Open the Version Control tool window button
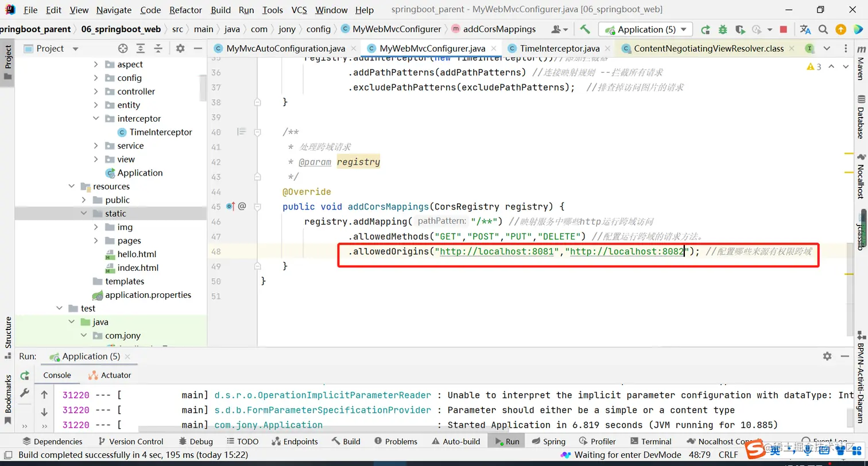This screenshot has width=868, height=466. 131,441
